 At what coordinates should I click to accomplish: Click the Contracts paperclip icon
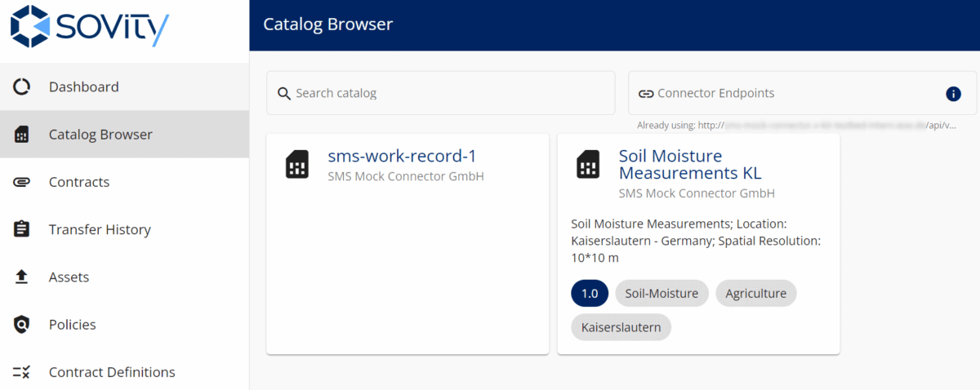click(x=22, y=182)
